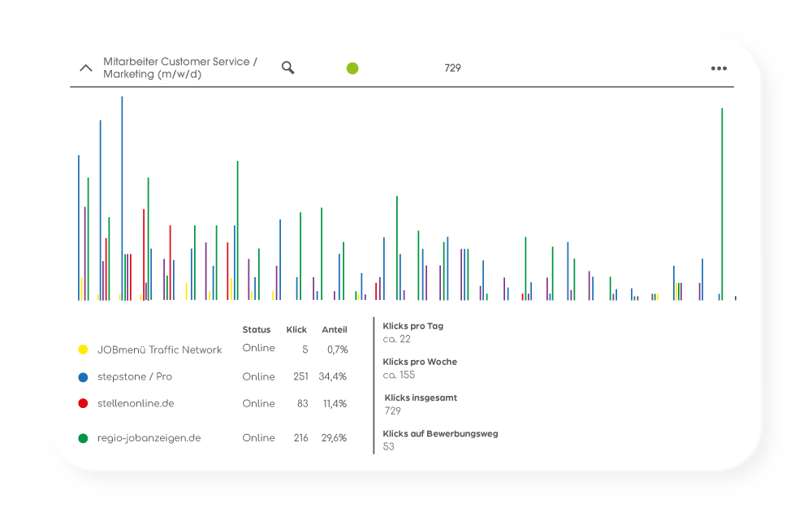Select the stellenonline.de entry
The height and width of the screenshot is (508, 812).
[136, 403]
